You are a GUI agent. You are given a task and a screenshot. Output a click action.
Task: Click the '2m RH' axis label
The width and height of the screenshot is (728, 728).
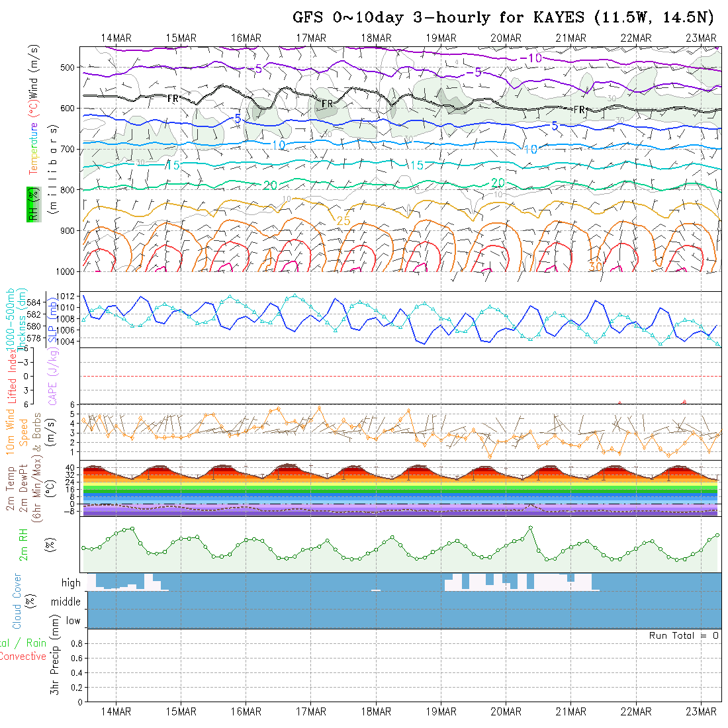click(23, 544)
